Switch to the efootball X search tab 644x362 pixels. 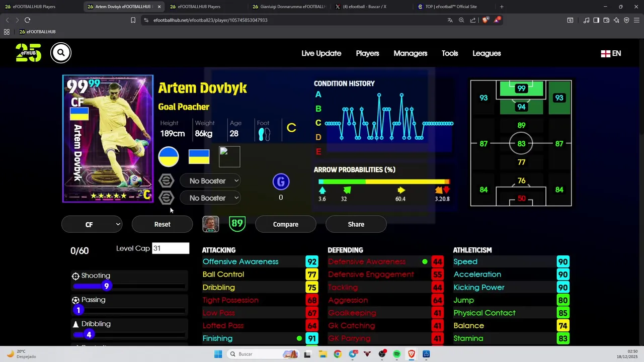[371, 7]
